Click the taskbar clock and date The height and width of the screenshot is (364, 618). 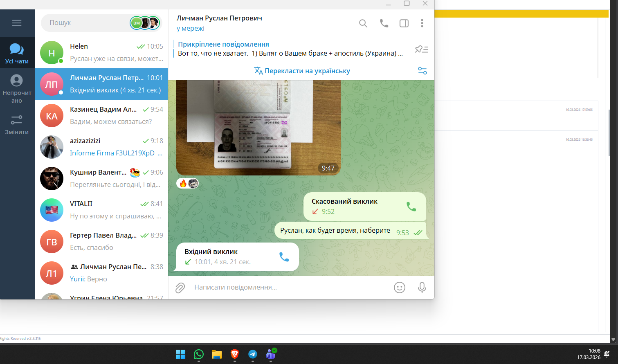[589, 354]
